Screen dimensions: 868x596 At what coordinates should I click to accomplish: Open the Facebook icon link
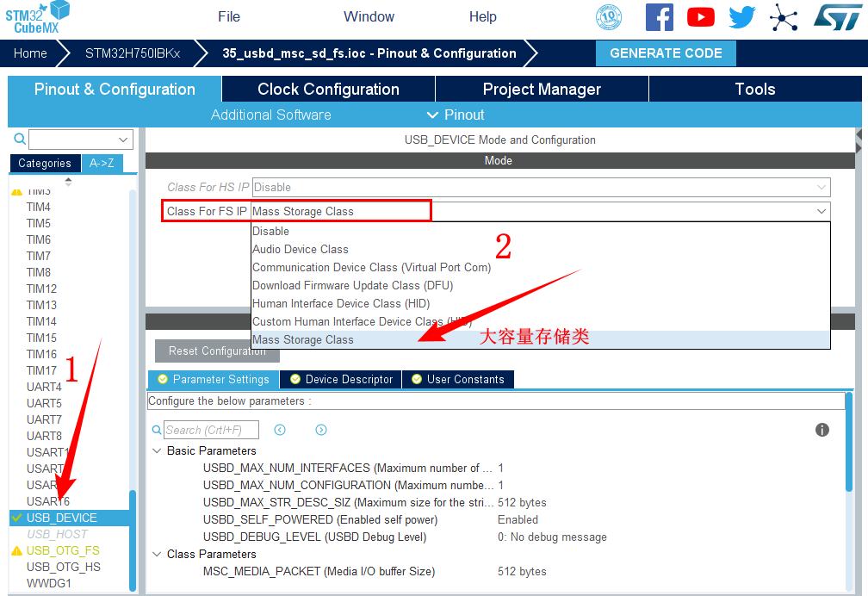[659, 17]
